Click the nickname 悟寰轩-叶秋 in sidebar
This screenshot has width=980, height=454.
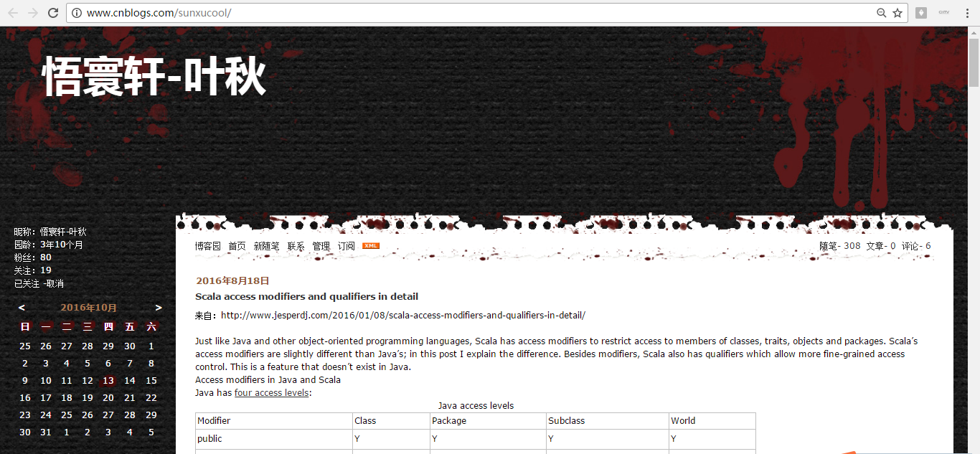coord(63,232)
